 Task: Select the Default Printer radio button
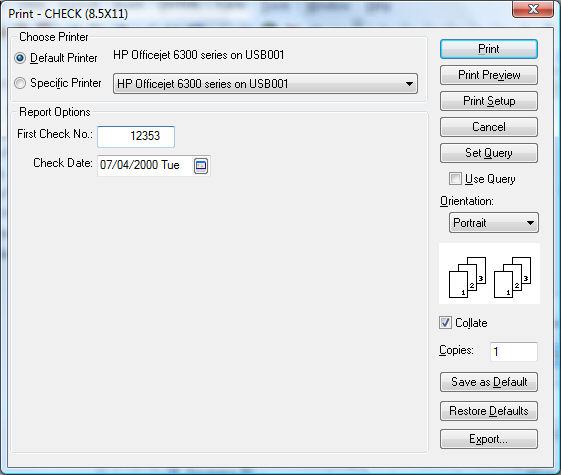pyautogui.click(x=20, y=58)
